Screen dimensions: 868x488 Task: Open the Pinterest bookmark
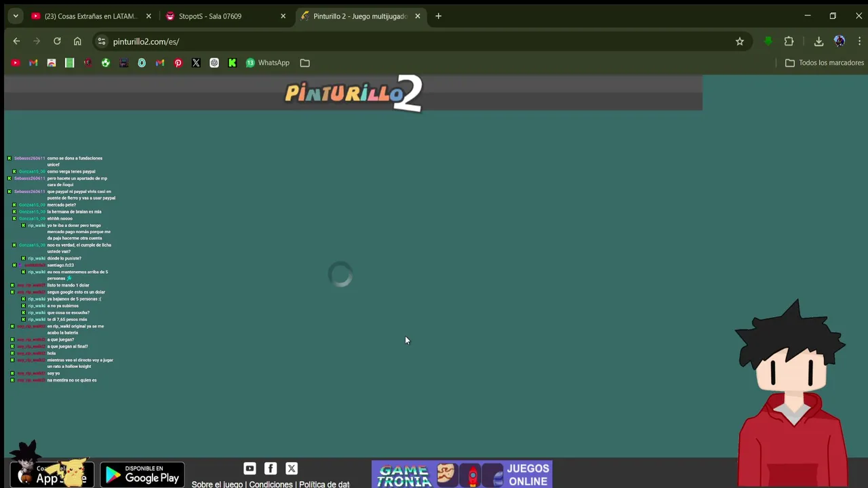point(178,63)
